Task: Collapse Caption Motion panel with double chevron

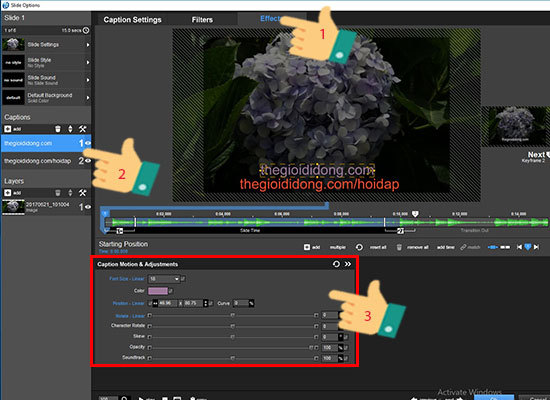Action: [x=348, y=264]
